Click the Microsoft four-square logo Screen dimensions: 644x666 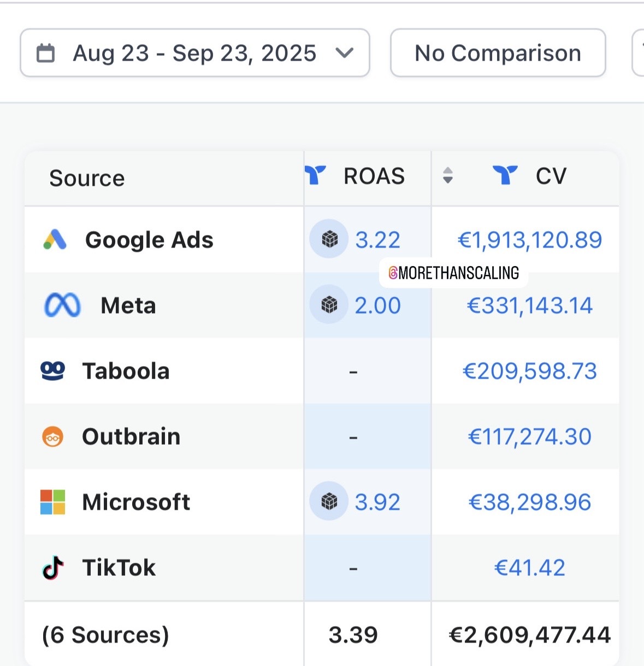click(x=53, y=502)
